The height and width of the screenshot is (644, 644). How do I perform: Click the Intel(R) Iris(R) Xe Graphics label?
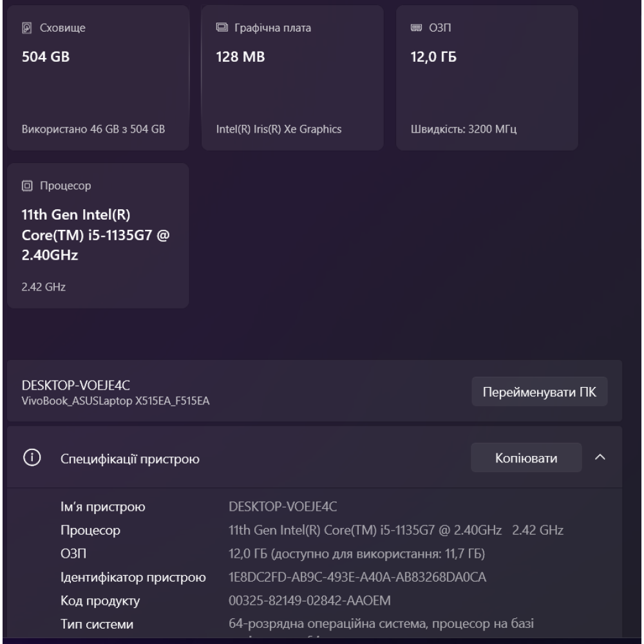(x=279, y=129)
